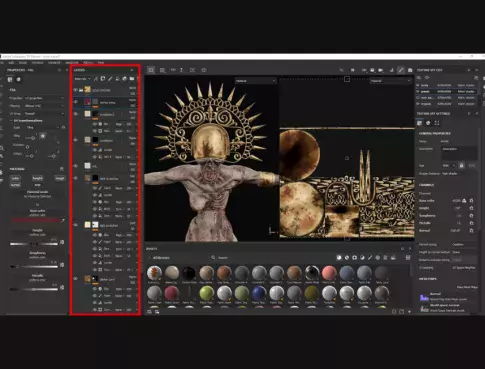Click the video camera icon in viewport toolbar
This screenshot has width=485, height=369.
(x=381, y=70)
